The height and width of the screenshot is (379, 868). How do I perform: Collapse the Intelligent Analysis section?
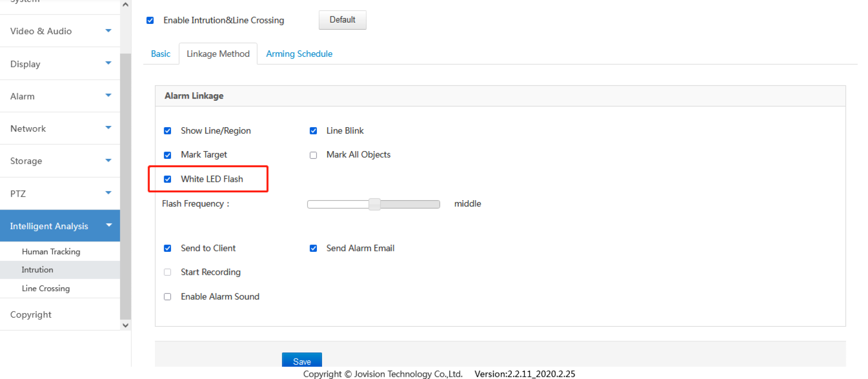tap(108, 225)
